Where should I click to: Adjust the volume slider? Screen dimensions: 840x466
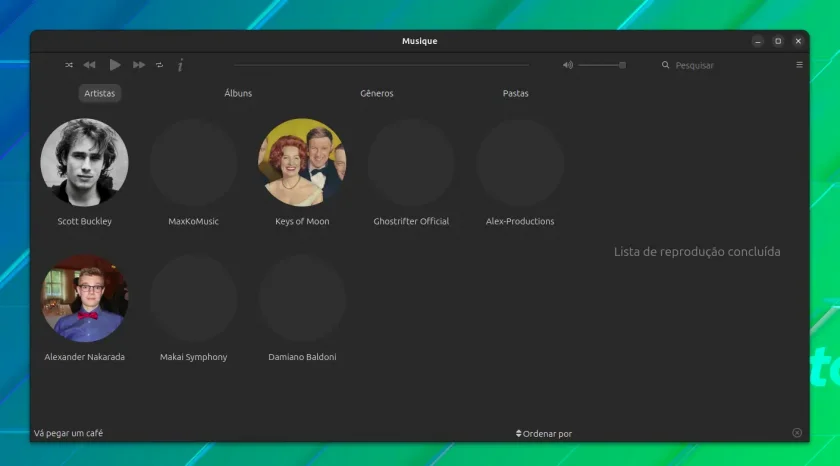(x=602, y=65)
